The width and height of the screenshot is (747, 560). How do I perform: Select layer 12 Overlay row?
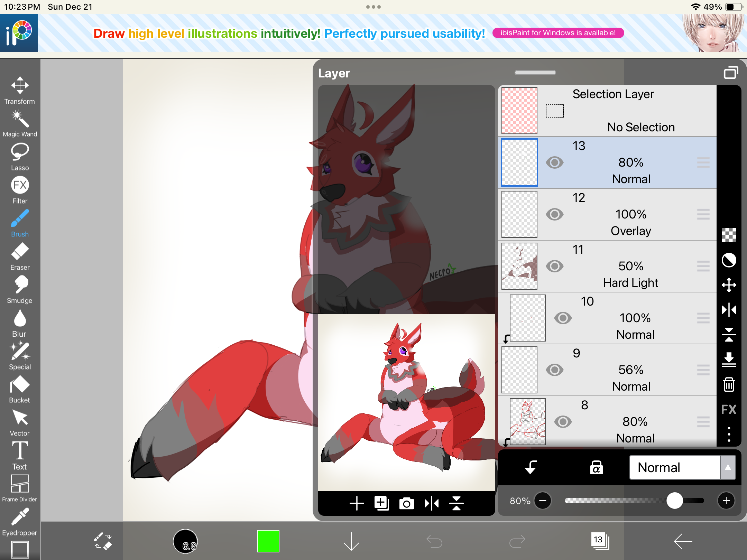click(x=622, y=214)
